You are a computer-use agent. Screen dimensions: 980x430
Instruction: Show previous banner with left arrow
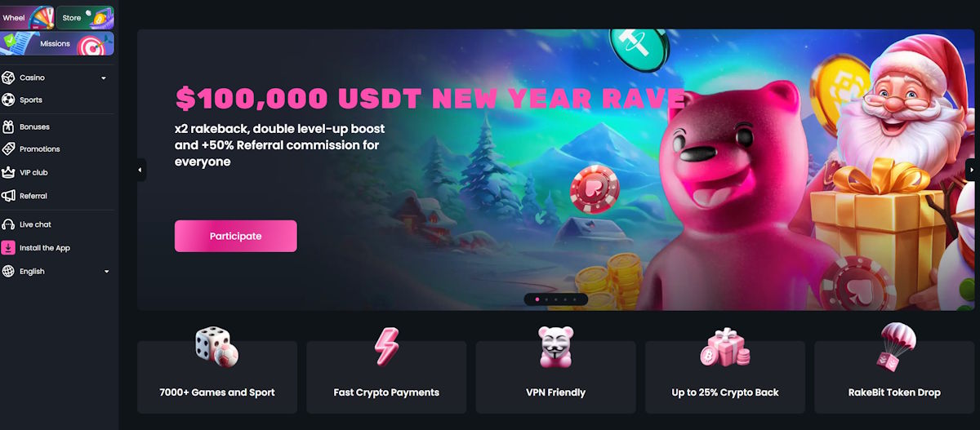pyautogui.click(x=140, y=170)
